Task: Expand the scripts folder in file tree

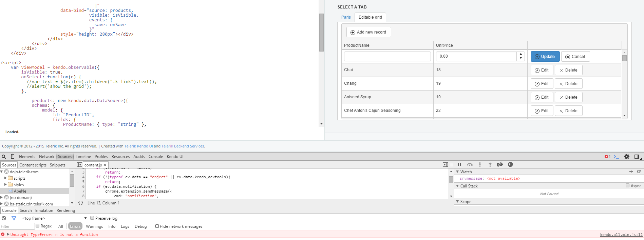Action: tap(5, 178)
